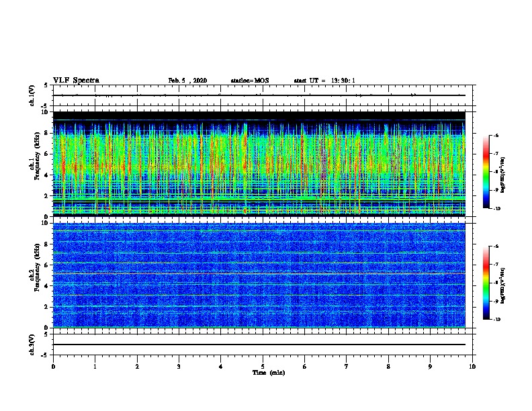Click the "-6" label on ch.2 colorbar
The width and height of the screenshot is (532, 411).
point(496,246)
